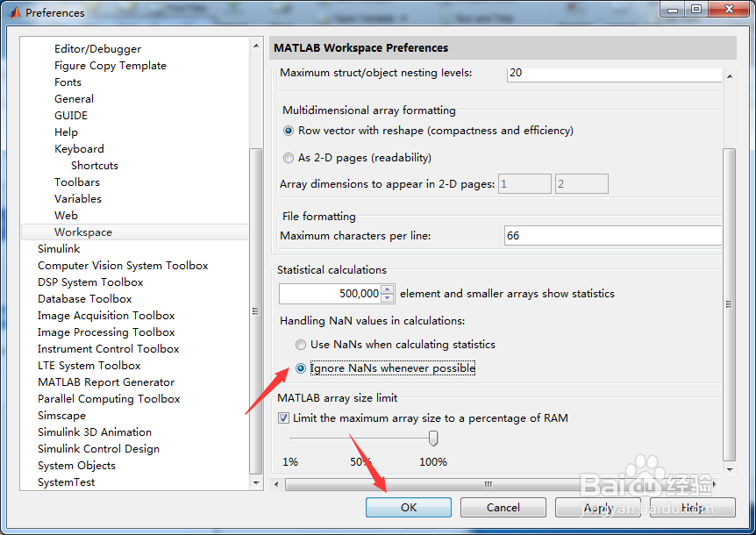Open SystemTest preferences
This screenshot has height=535, width=756.
(x=67, y=482)
